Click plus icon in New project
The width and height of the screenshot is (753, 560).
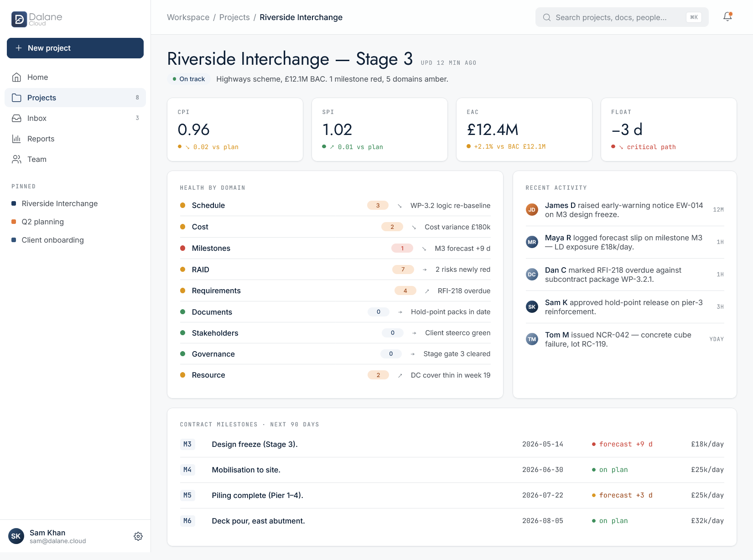[x=19, y=48]
